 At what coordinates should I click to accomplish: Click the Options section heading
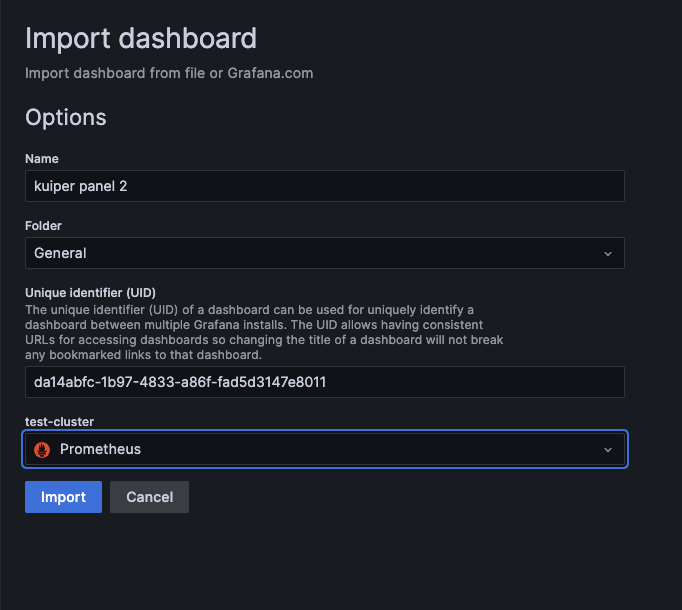pyautogui.click(x=66, y=117)
